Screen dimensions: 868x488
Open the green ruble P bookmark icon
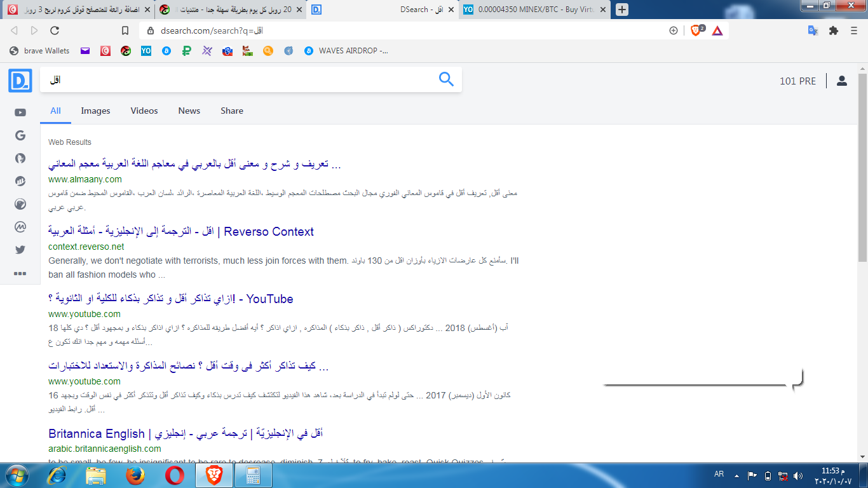187,51
